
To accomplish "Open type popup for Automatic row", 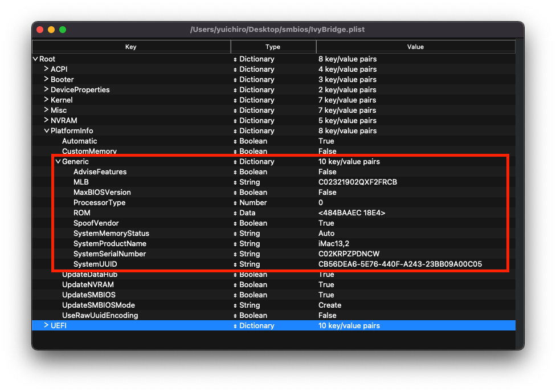I will (x=235, y=141).
